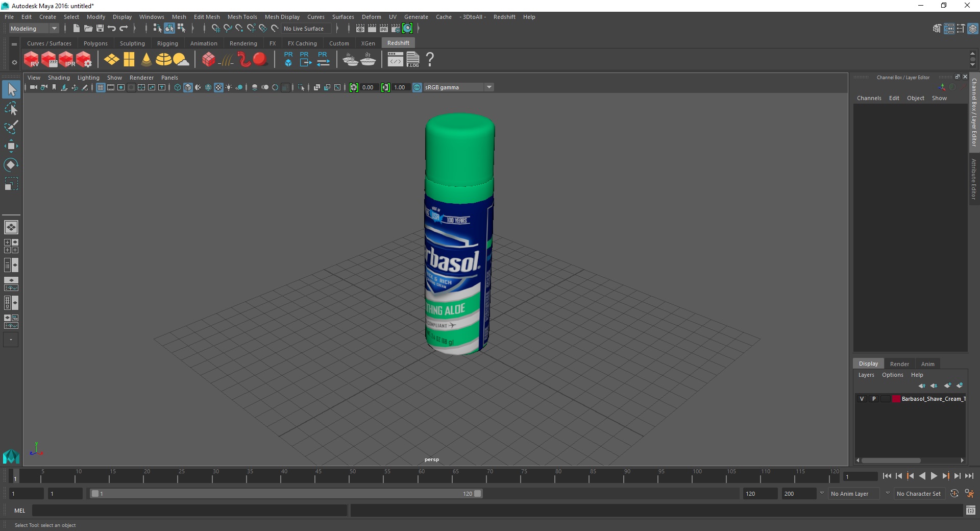Image resolution: width=980 pixels, height=531 pixels.
Task: Click the time range slider bar
Action: click(286, 494)
